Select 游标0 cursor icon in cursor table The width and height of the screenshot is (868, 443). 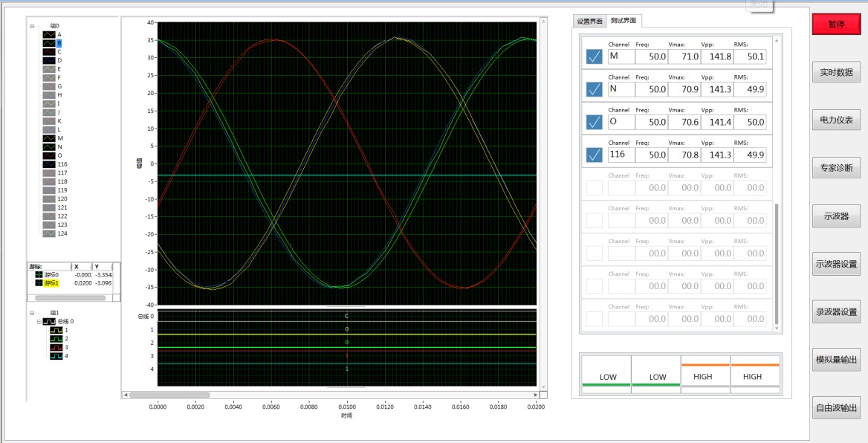click(x=39, y=275)
